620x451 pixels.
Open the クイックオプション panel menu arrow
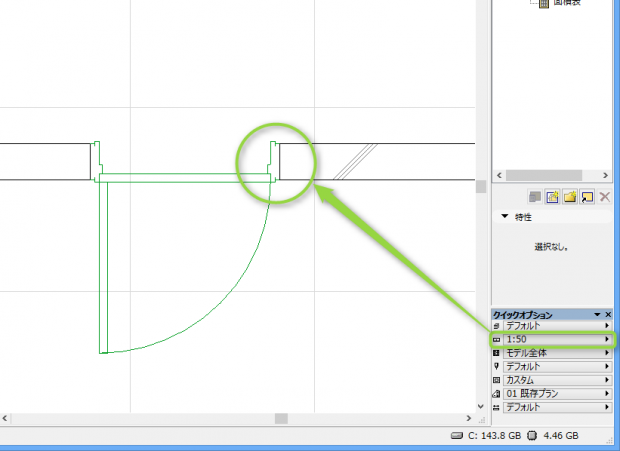click(x=597, y=315)
